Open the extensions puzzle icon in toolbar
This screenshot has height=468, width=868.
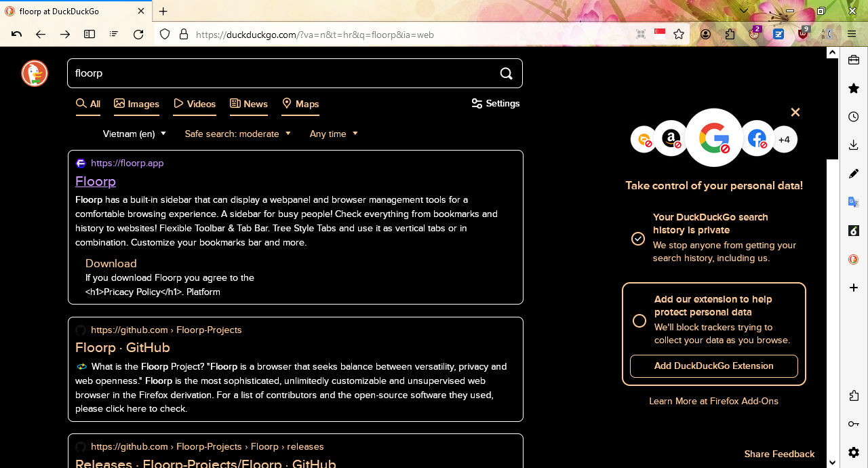coord(730,34)
